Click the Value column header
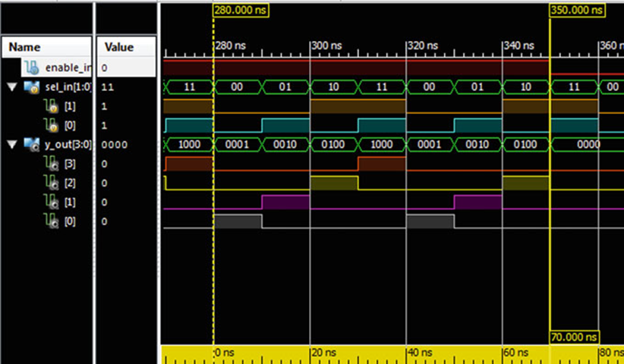624x364 pixels. click(x=126, y=47)
